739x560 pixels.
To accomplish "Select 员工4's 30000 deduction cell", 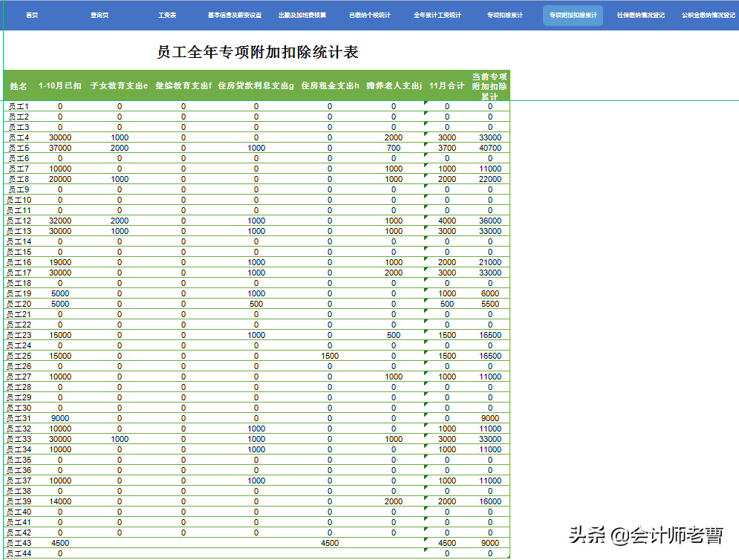I will (x=59, y=137).
